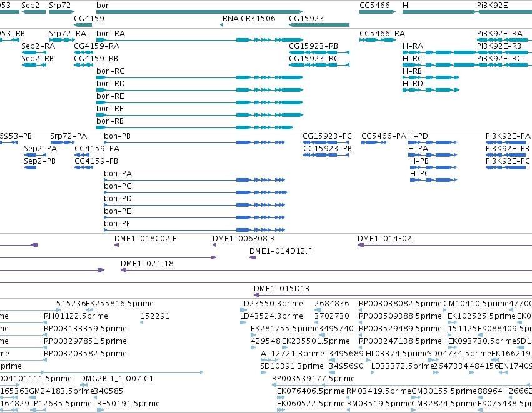The image size is (532, 413).
Task: Select transcript Pi3K92E-RA
Action: 504,40
